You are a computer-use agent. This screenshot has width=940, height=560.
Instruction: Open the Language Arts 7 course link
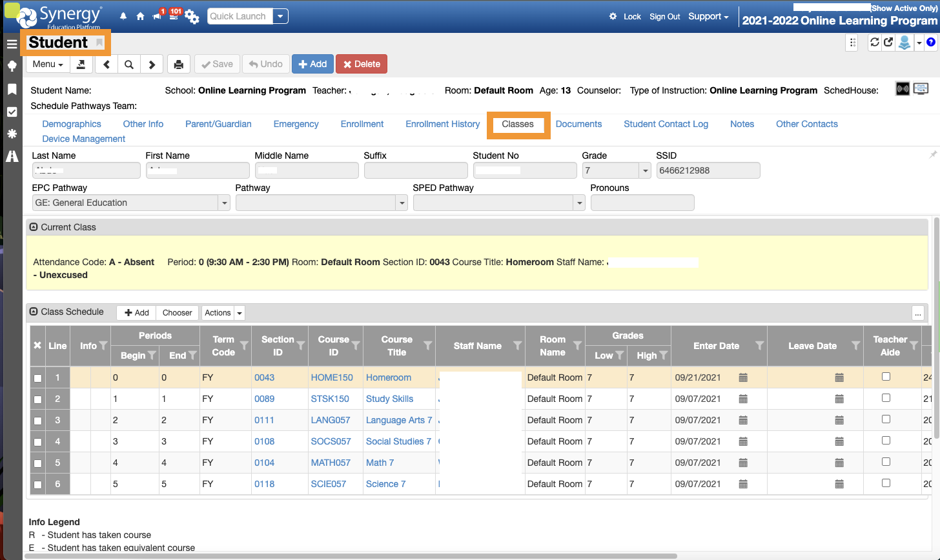[398, 420]
